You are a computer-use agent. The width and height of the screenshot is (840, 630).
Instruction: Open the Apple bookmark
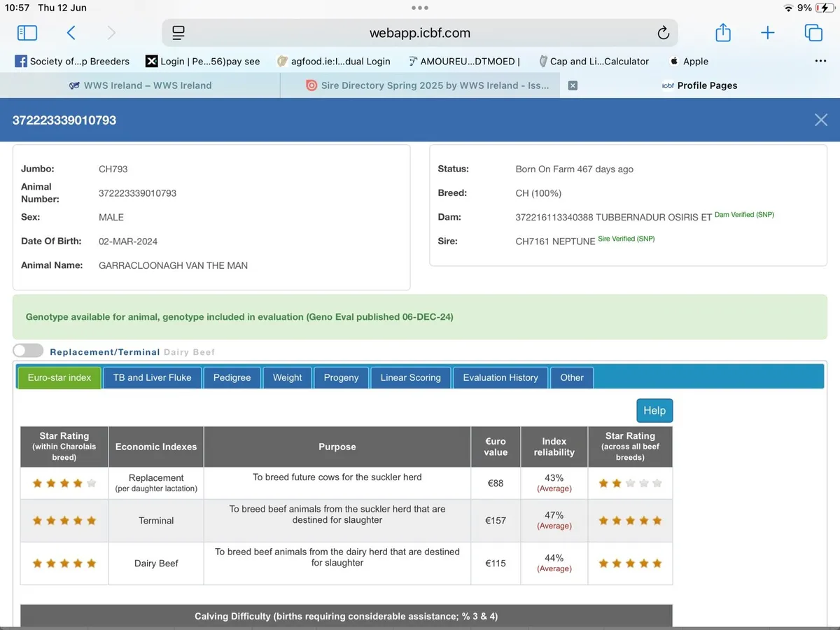tap(689, 61)
